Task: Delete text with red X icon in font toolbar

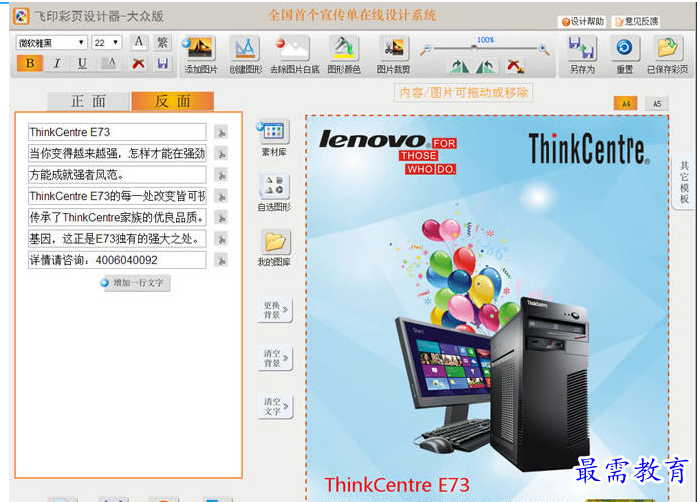Action: [139, 64]
